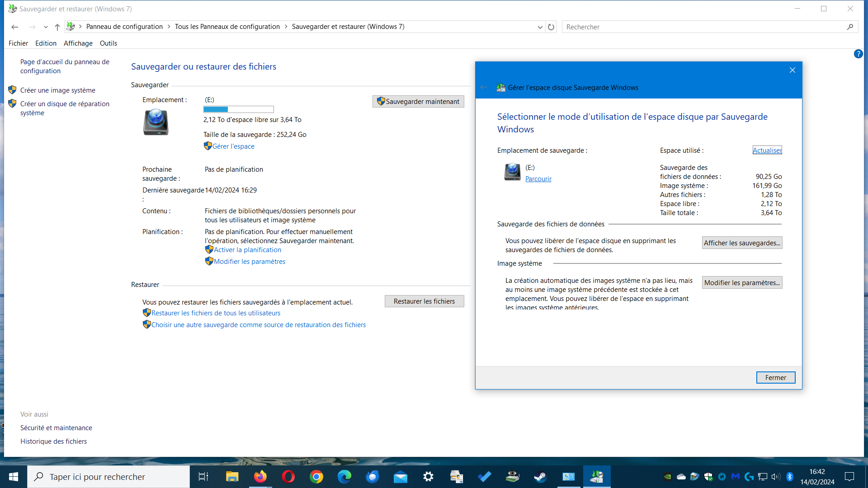Open the Settings gear on taskbar
The height and width of the screenshot is (488, 868).
428,477
